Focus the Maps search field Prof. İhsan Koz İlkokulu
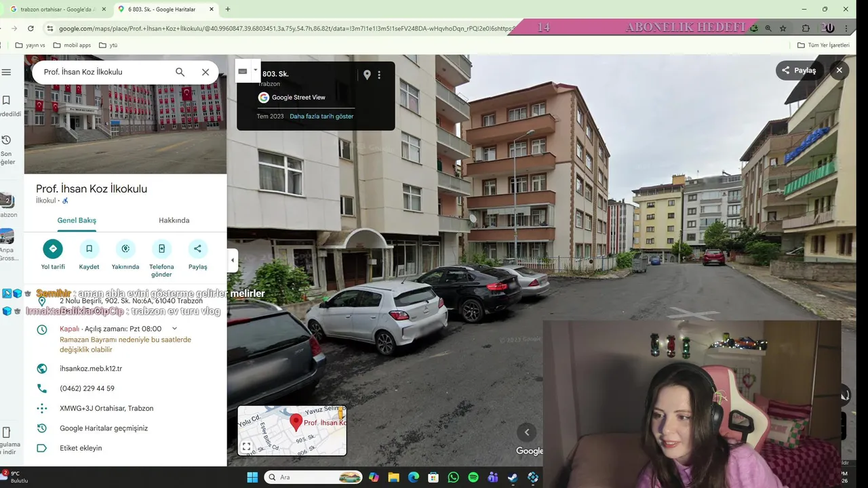 (102, 72)
